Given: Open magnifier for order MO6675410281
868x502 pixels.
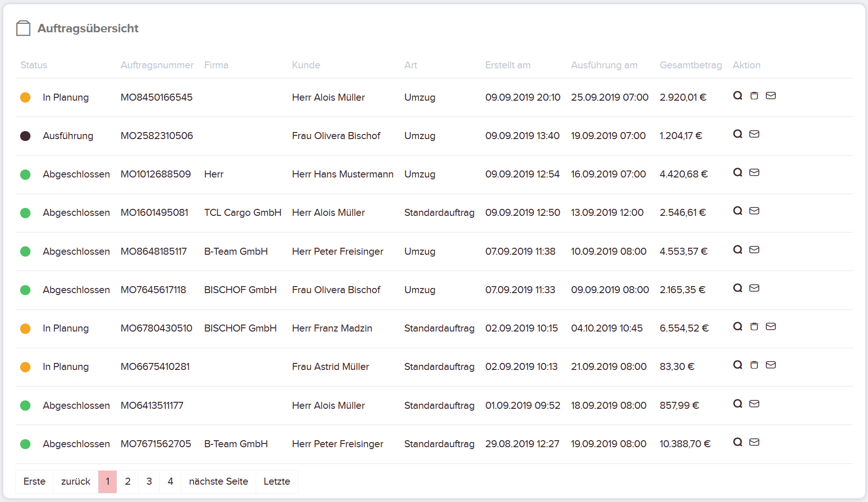Looking at the screenshot, I should tap(738, 365).
